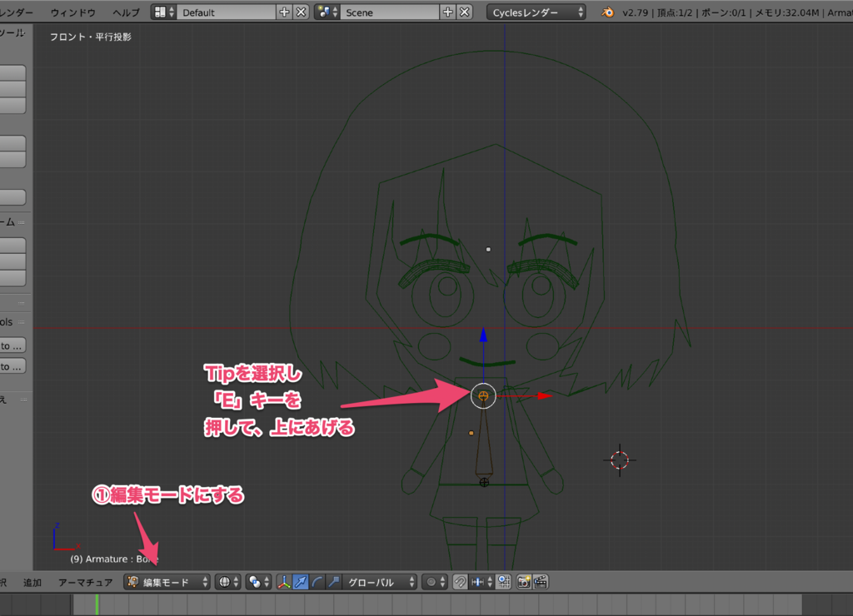This screenshot has width=853, height=616.
Task: Click the green frame marker in timeline
Action: 97,604
